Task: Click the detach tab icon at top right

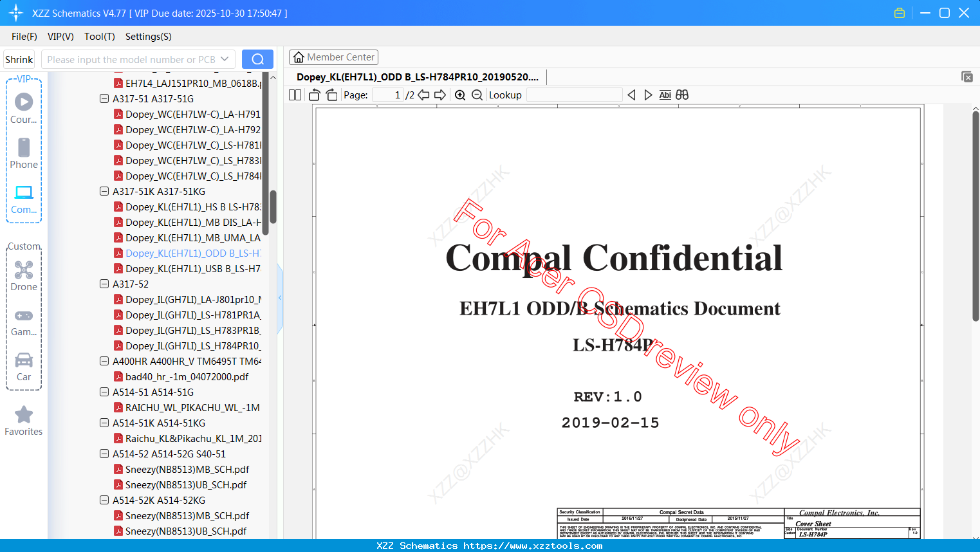Action: coord(967,77)
